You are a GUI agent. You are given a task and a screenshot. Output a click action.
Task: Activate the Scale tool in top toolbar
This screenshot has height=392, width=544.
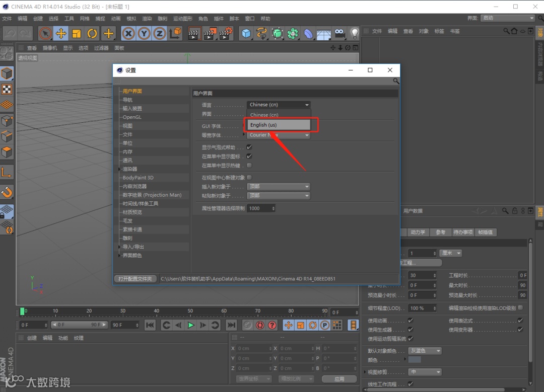tap(77, 34)
